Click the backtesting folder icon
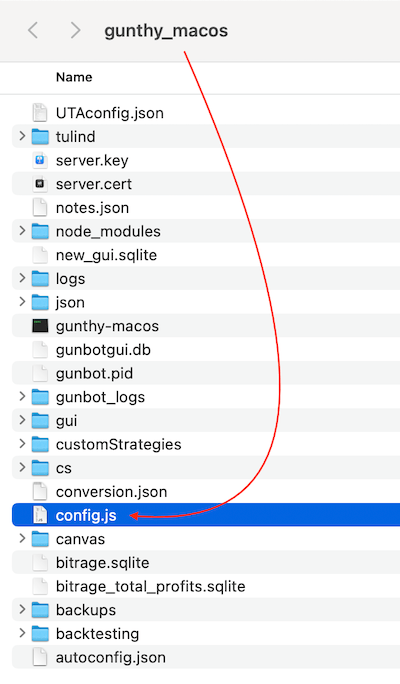 [x=40, y=634]
